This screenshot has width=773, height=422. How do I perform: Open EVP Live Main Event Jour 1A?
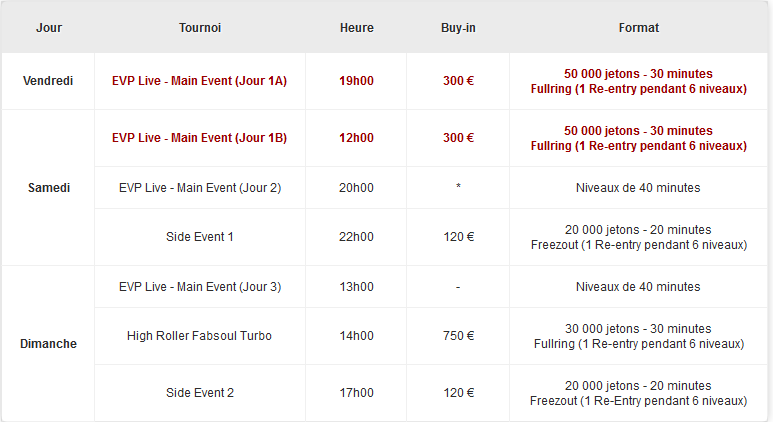(200, 81)
